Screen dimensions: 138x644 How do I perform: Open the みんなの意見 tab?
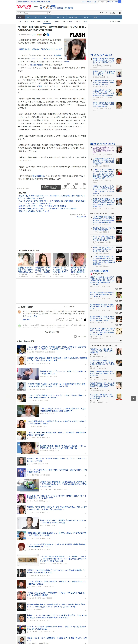73,17
